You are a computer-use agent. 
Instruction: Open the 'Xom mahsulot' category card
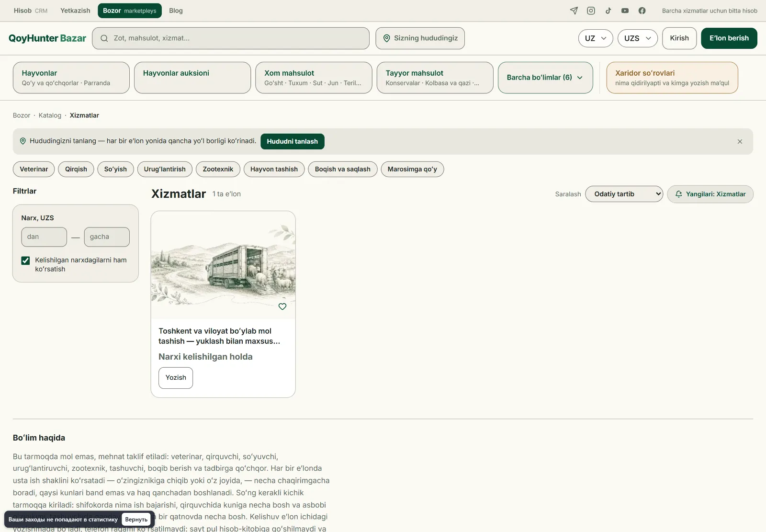coord(314,78)
